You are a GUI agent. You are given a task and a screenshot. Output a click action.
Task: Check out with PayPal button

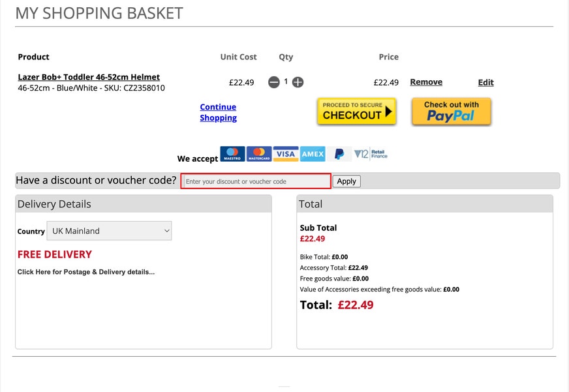click(452, 112)
